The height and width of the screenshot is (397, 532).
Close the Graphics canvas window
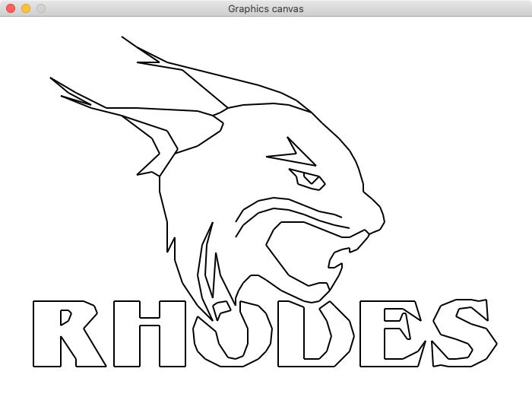point(11,8)
